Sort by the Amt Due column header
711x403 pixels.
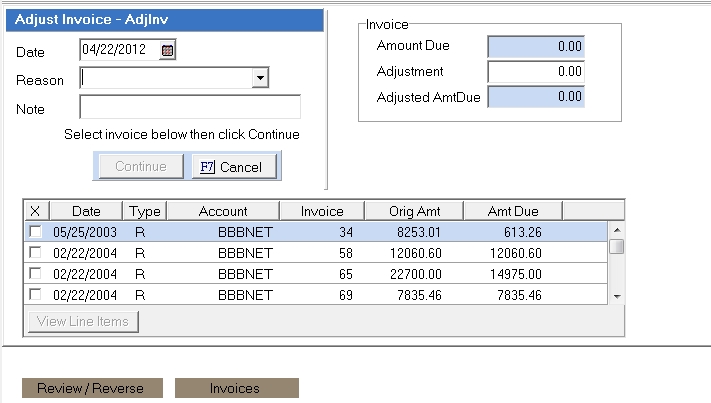pyautogui.click(x=513, y=211)
